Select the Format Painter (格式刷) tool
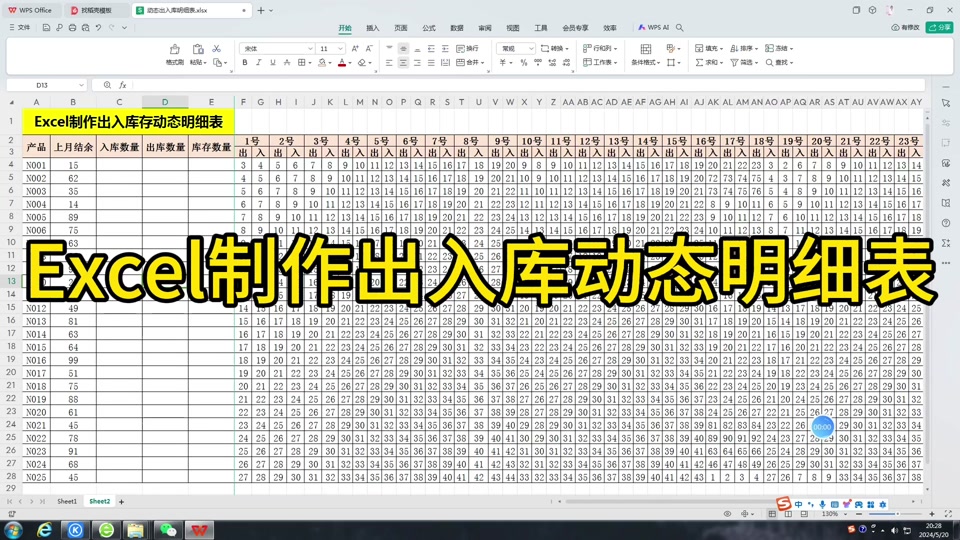 pyautogui.click(x=174, y=54)
